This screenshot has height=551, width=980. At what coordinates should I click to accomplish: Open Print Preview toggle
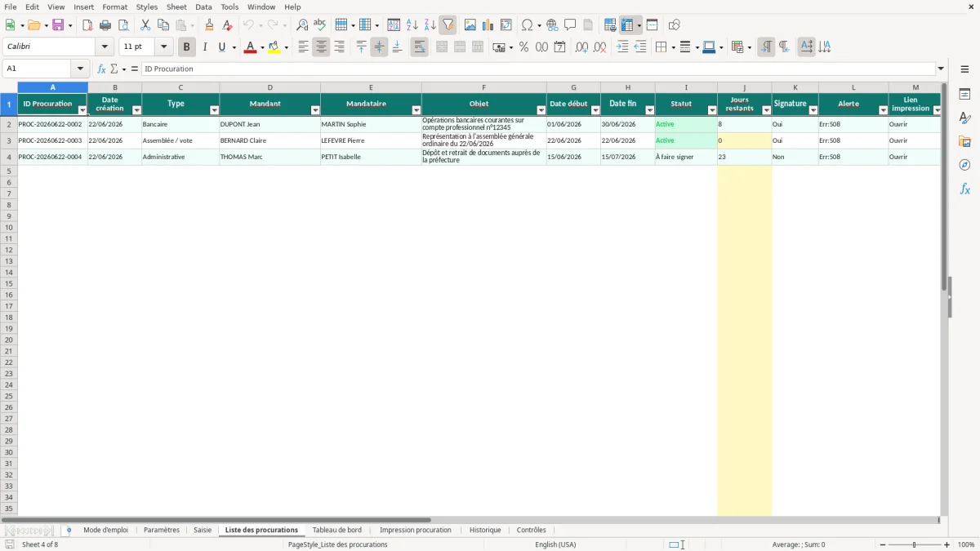tap(123, 25)
